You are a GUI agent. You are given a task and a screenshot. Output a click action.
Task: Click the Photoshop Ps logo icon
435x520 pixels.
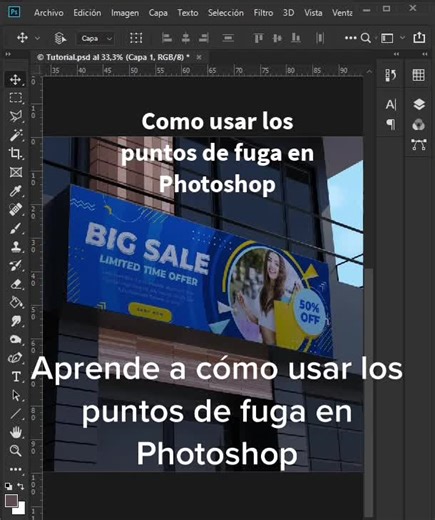pos(14,12)
